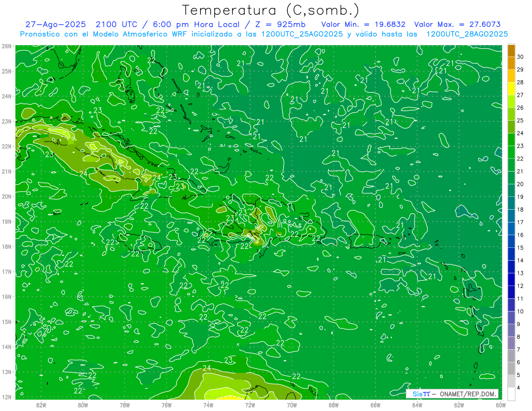Screen dimensions: 532x411
Task: Click the '82W' longitude axis label
Action: 41,405
